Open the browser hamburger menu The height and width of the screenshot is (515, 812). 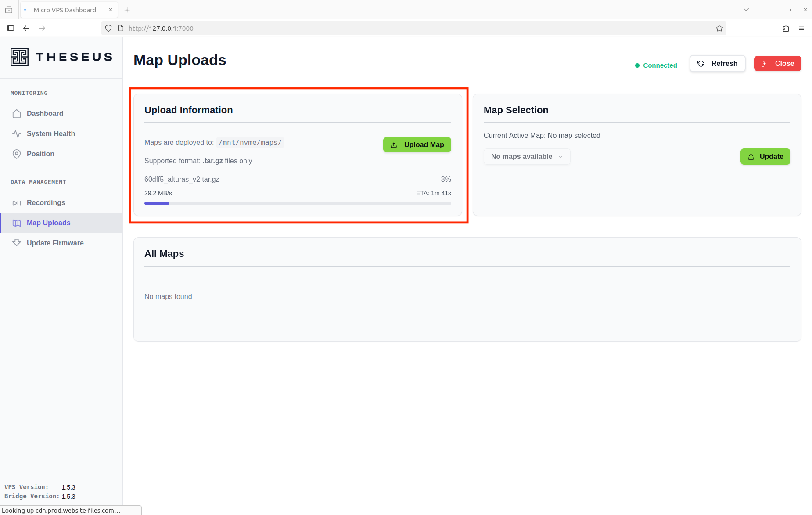click(x=801, y=28)
